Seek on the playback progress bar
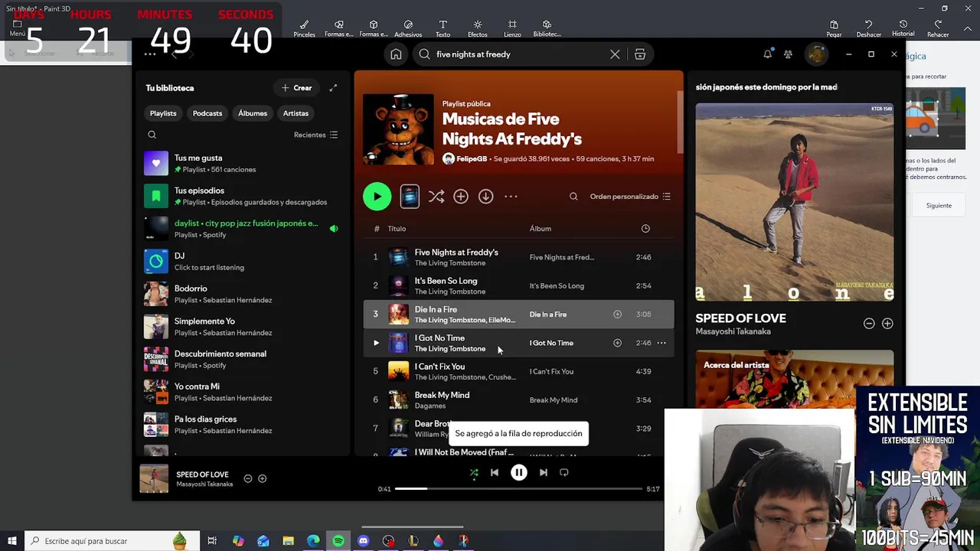Image resolution: width=980 pixels, height=551 pixels. point(518,488)
